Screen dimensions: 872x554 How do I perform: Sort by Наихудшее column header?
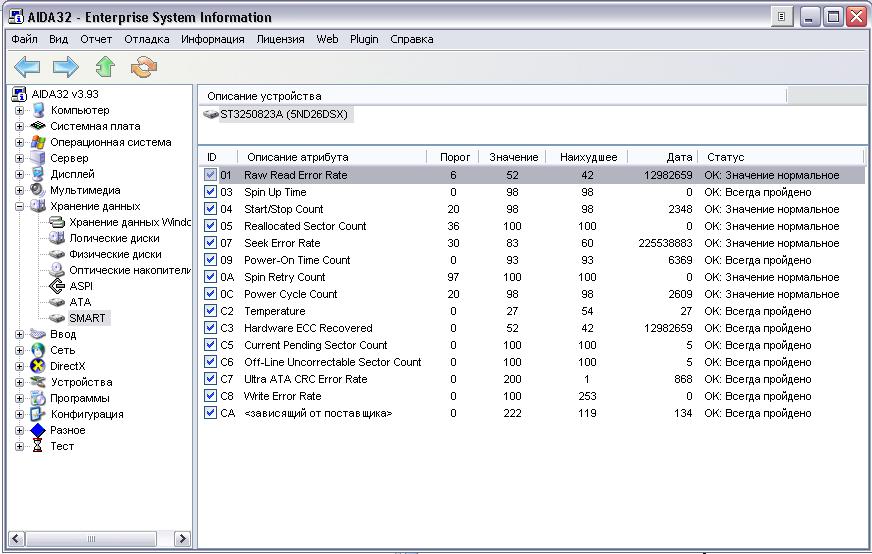tap(587, 157)
